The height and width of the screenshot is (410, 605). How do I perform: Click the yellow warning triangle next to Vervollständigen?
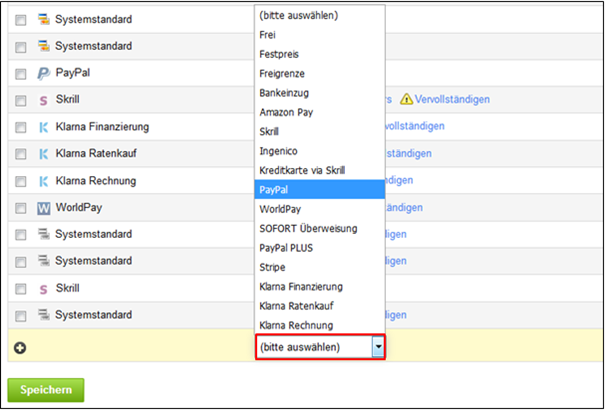(406, 100)
